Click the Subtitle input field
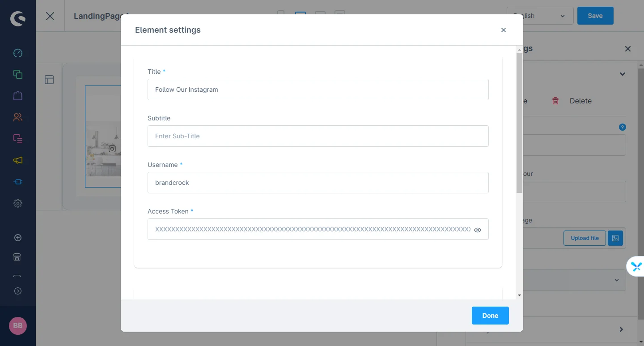 [x=318, y=136]
